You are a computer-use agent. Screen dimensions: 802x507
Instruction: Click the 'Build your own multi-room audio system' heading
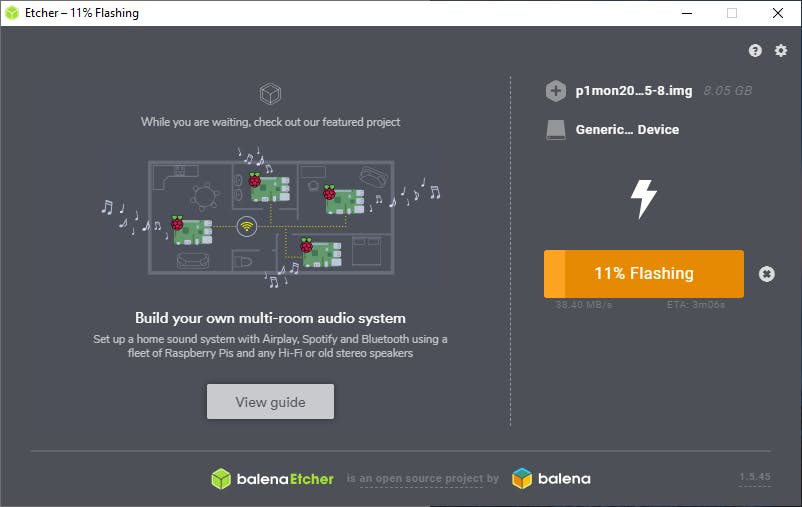270,318
